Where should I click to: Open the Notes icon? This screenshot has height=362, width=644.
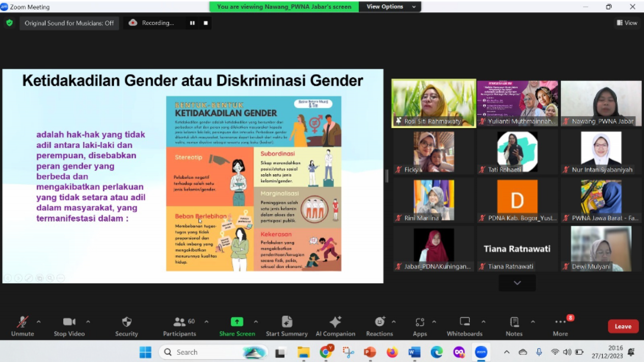[x=514, y=322]
